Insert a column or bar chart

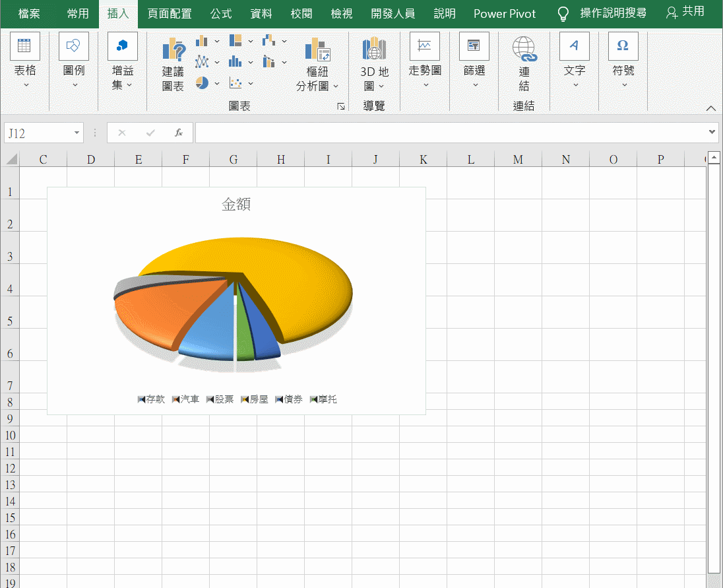pyautogui.click(x=201, y=41)
